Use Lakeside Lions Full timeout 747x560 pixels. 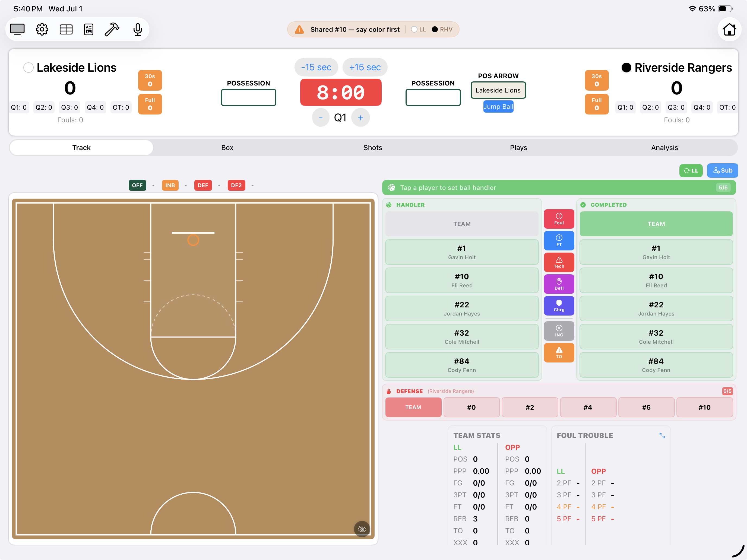pos(150,104)
